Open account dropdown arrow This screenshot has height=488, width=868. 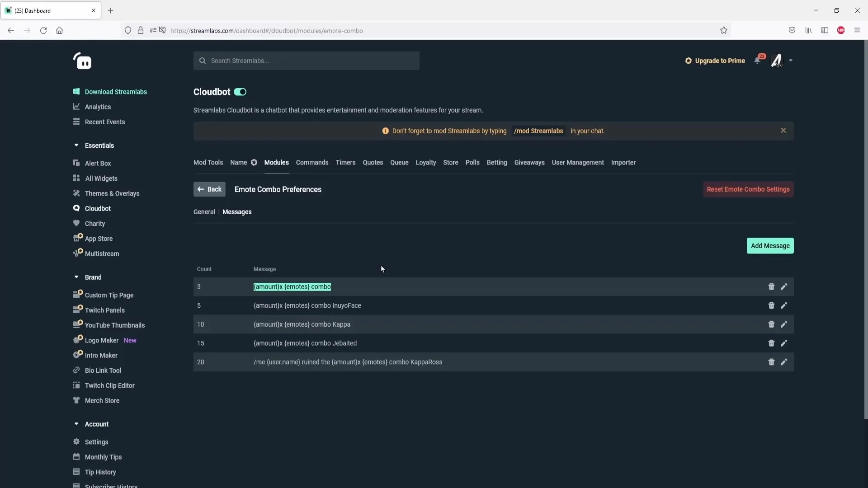tap(791, 61)
